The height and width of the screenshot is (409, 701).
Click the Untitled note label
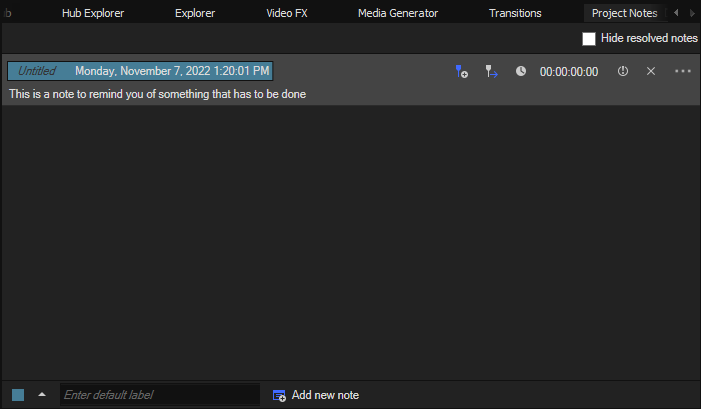(37, 72)
